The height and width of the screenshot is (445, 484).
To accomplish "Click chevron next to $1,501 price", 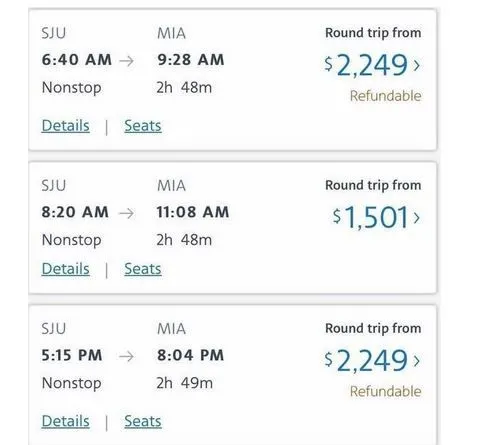I will [x=416, y=218].
